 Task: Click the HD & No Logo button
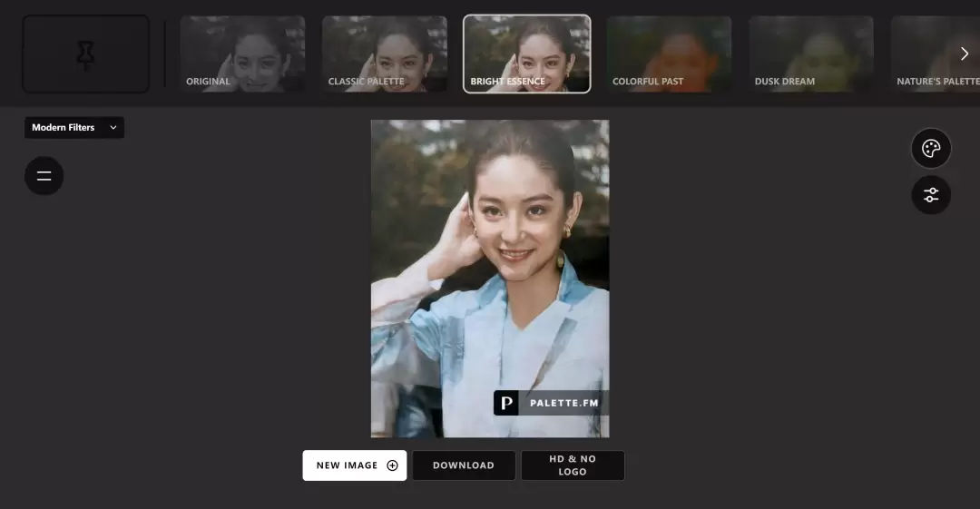tap(573, 465)
